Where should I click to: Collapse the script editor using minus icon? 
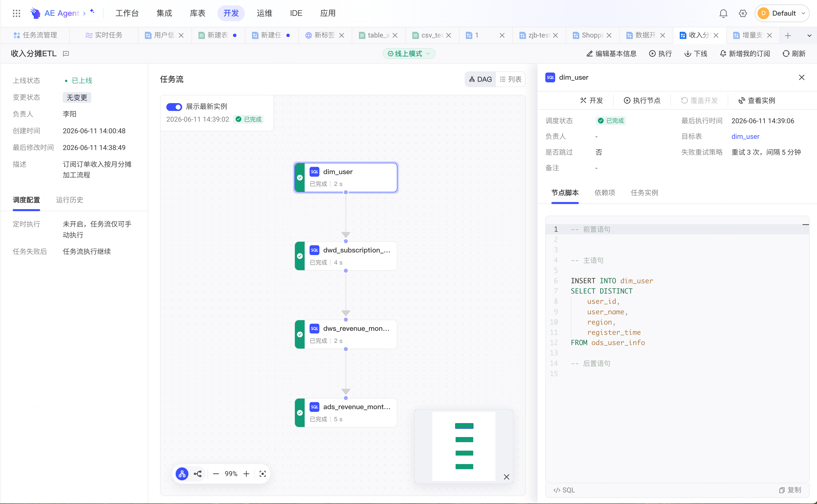pos(805,225)
